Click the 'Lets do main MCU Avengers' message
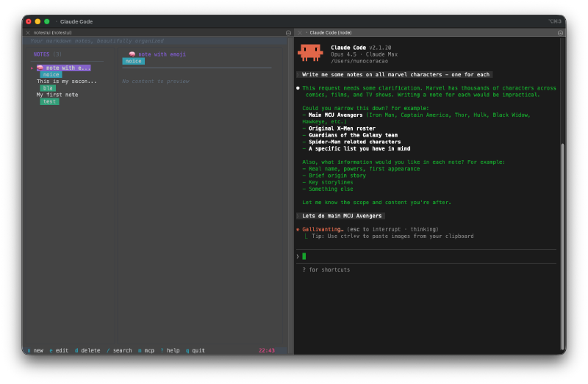This screenshot has height=384, width=588. point(342,216)
